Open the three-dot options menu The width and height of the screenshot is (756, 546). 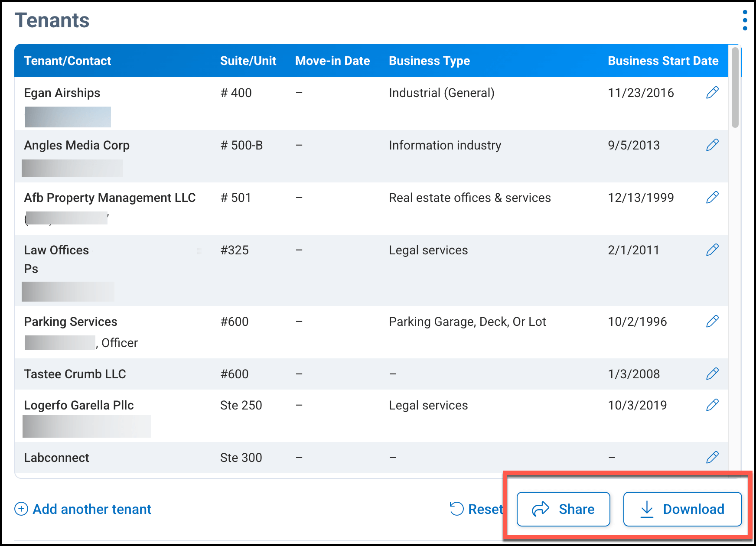(745, 21)
